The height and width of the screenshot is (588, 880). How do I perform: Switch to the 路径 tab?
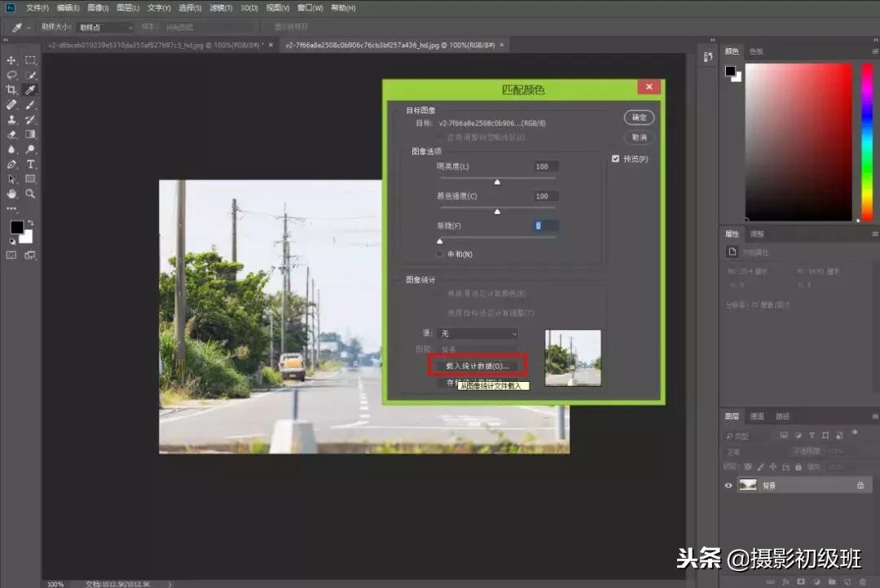click(x=782, y=416)
